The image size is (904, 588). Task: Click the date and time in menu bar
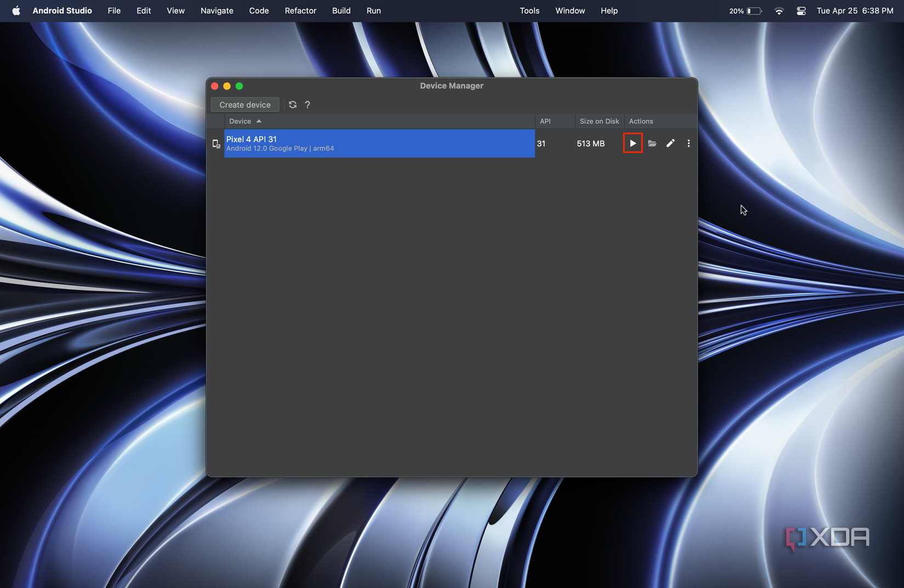pyautogui.click(x=854, y=10)
